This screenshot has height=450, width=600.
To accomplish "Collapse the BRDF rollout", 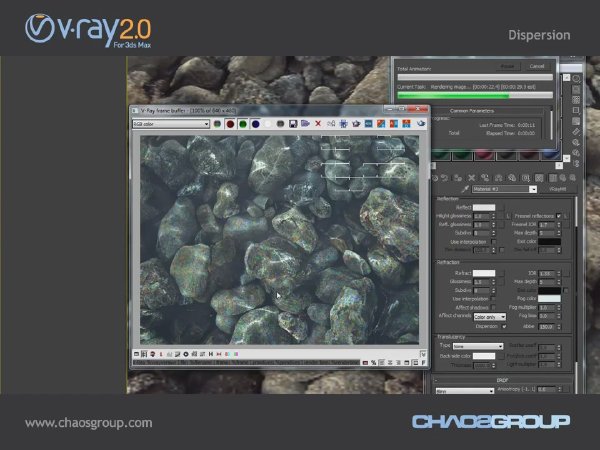I will 502,380.
